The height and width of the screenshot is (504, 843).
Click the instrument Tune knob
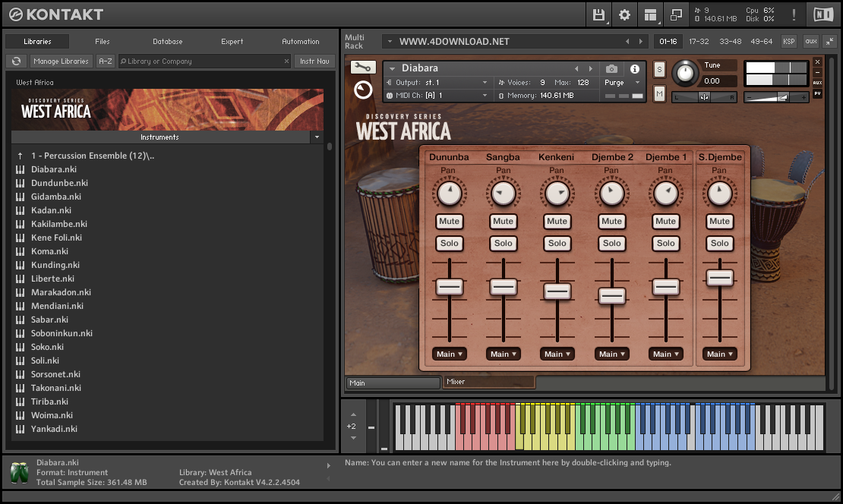coord(684,73)
